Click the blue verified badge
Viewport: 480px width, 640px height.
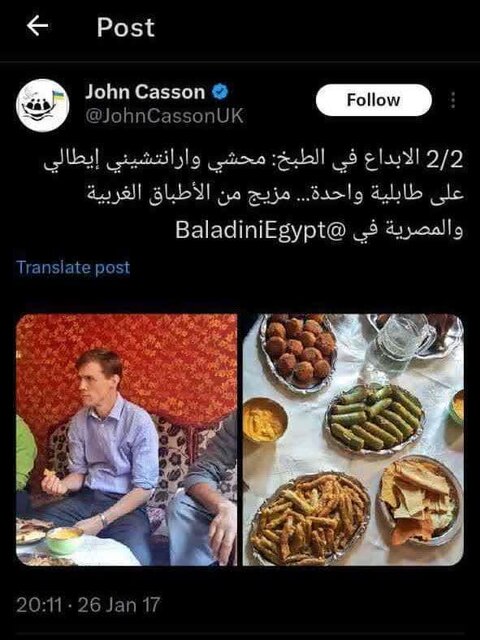220,92
